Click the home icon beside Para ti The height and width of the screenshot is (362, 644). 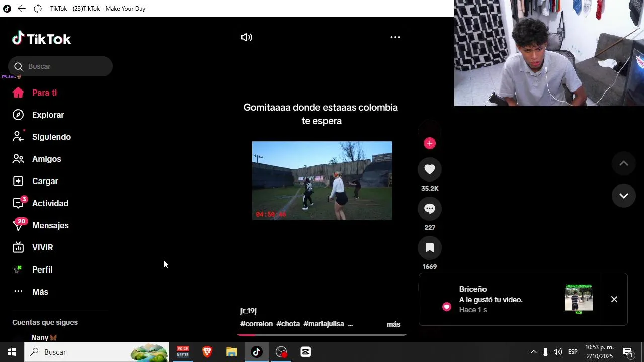tap(18, 93)
